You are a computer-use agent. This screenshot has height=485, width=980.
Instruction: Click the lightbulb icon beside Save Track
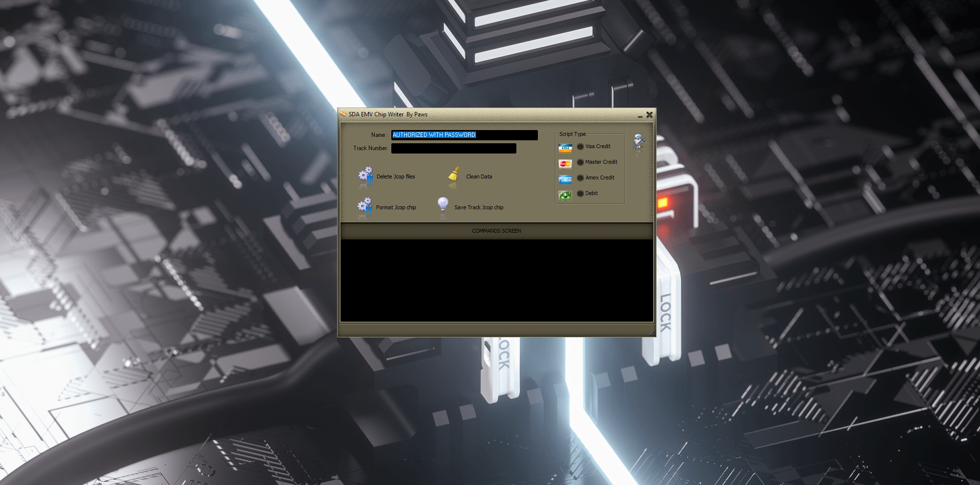point(443,204)
